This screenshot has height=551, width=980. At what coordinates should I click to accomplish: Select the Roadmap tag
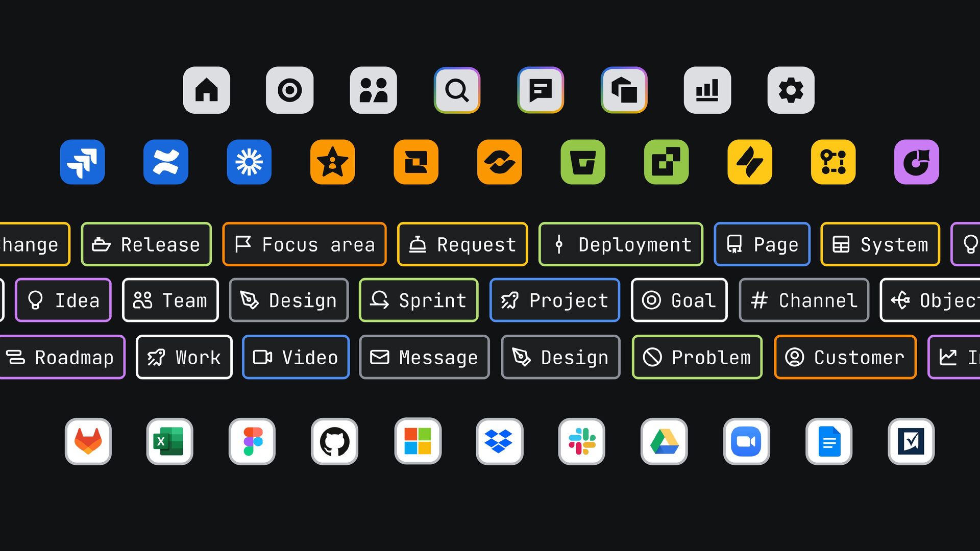click(x=61, y=357)
